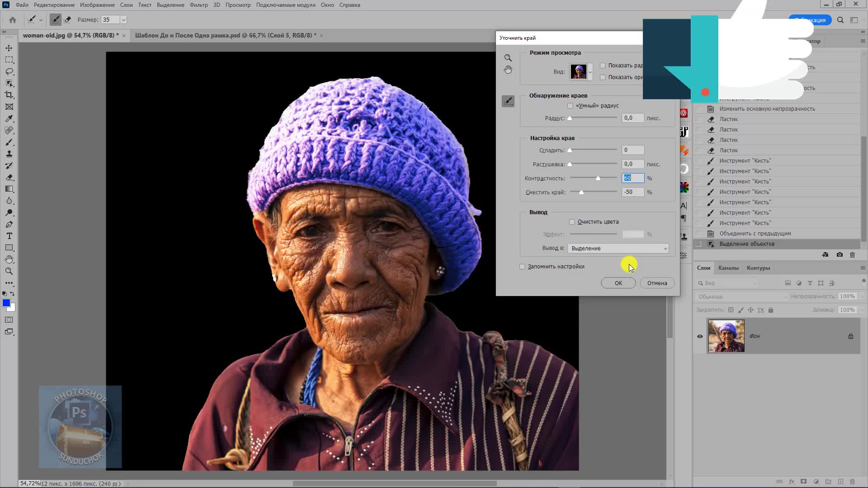Image resolution: width=868 pixels, height=488 pixels.
Task: Open the View mode thumbnail dropdown
Action: [x=590, y=72]
